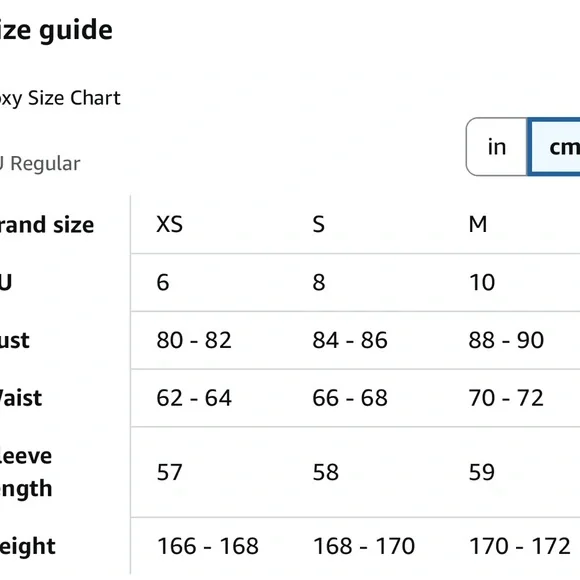
Task: Click XS waist value 62 - 64
Action: coord(194,398)
